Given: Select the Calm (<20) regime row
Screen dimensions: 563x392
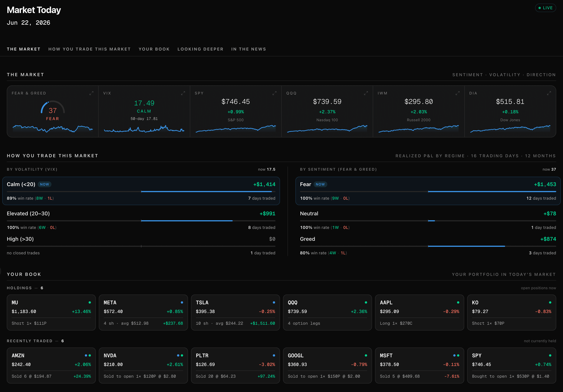Looking at the screenshot, I should [x=141, y=191].
